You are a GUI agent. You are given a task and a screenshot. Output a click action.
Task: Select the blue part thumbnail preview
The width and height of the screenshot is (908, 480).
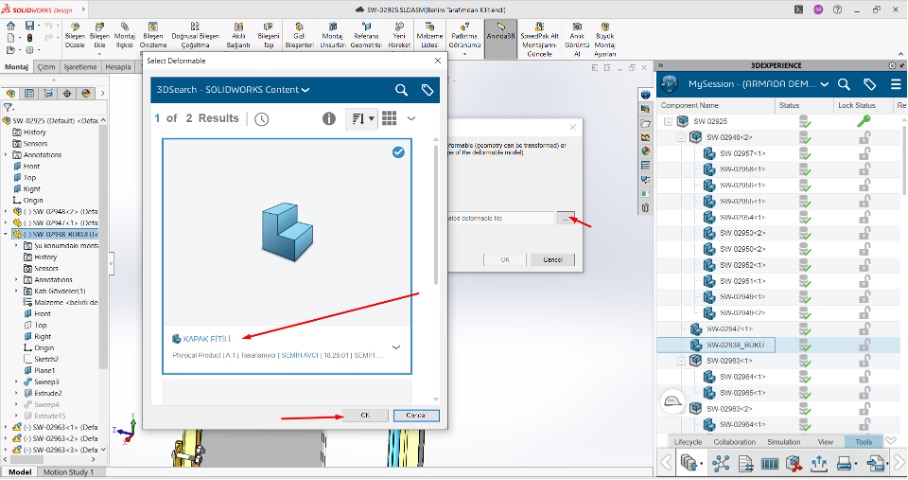pyautogui.click(x=287, y=230)
